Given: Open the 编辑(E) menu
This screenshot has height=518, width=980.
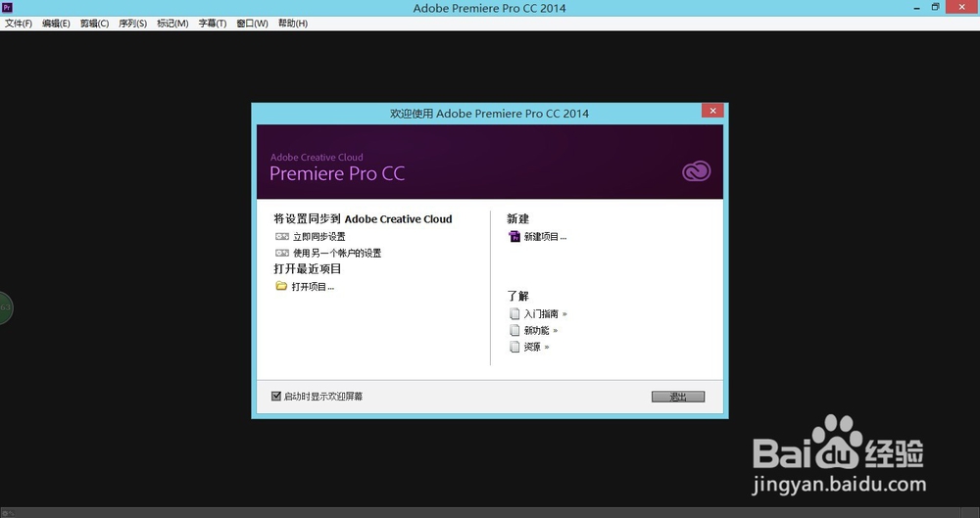Looking at the screenshot, I should pos(56,24).
